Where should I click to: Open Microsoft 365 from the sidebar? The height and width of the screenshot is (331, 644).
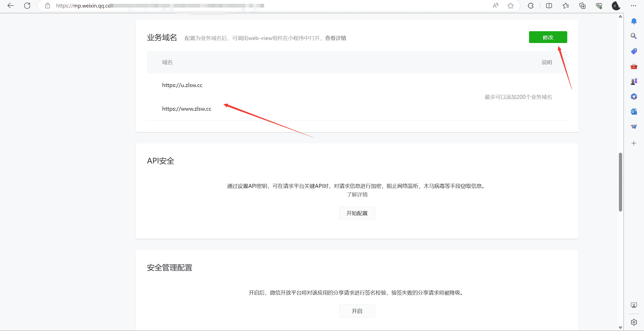[x=634, y=96]
